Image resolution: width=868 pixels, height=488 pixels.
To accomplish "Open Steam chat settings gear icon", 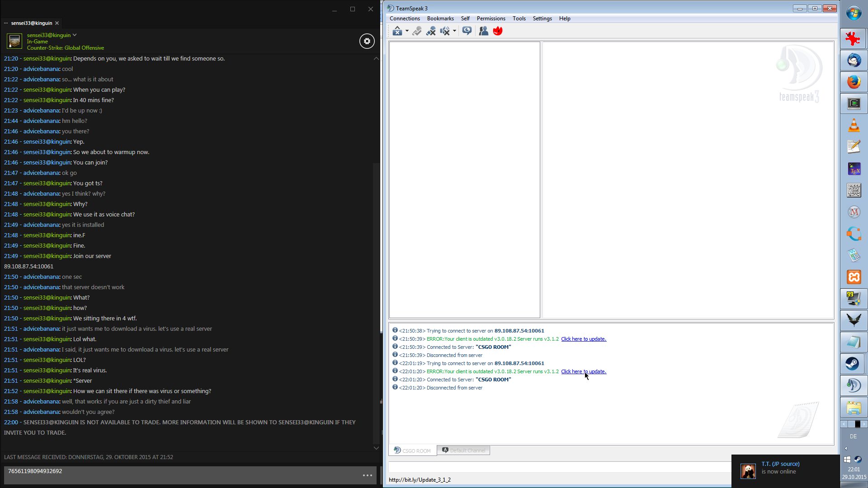I will [367, 41].
